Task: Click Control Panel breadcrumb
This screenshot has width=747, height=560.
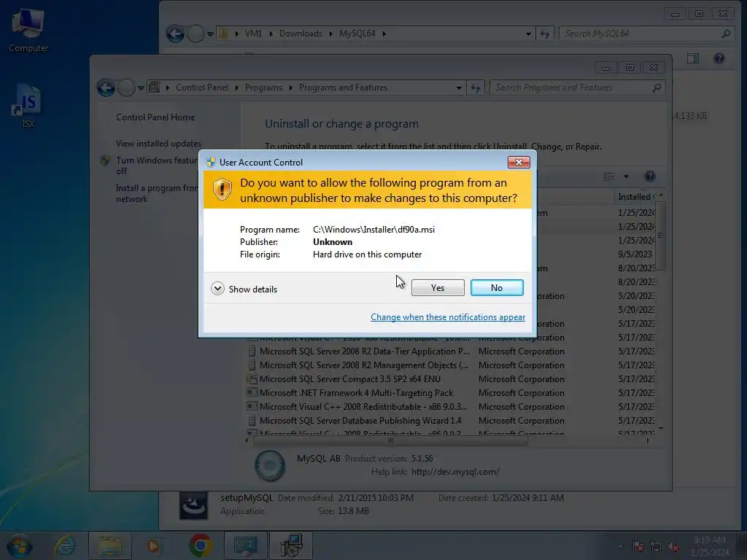Action: (201, 87)
